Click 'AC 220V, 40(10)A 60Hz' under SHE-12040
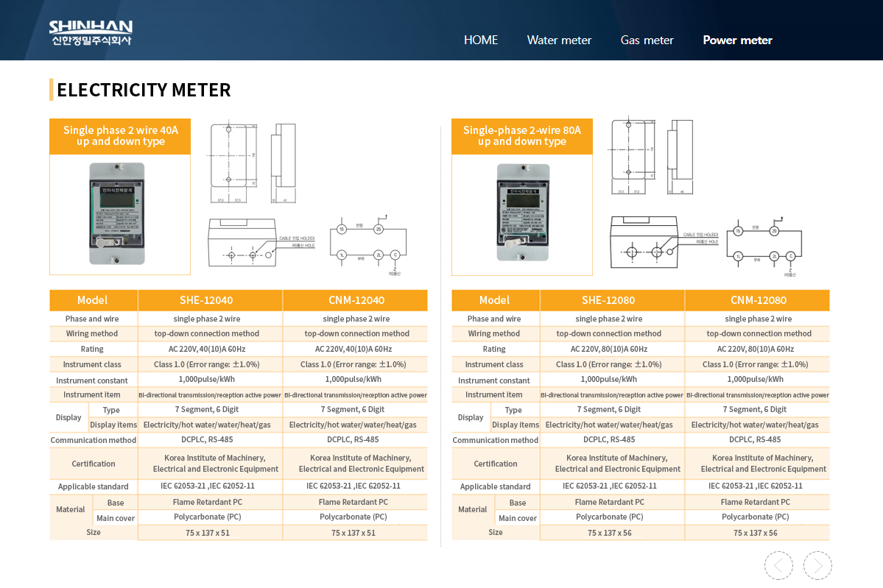Viewport: 883px width, 588px height. pyautogui.click(x=207, y=349)
